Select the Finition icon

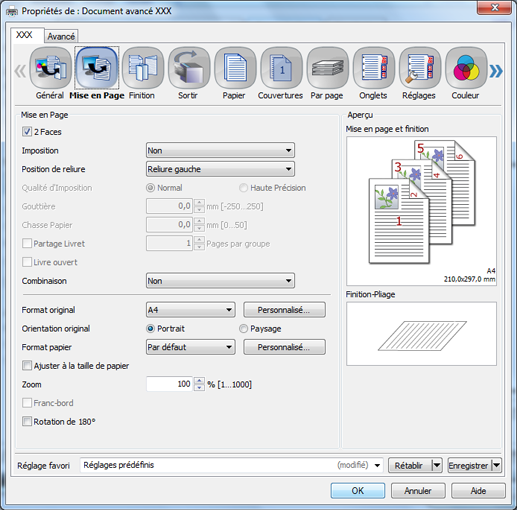pos(143,68)
